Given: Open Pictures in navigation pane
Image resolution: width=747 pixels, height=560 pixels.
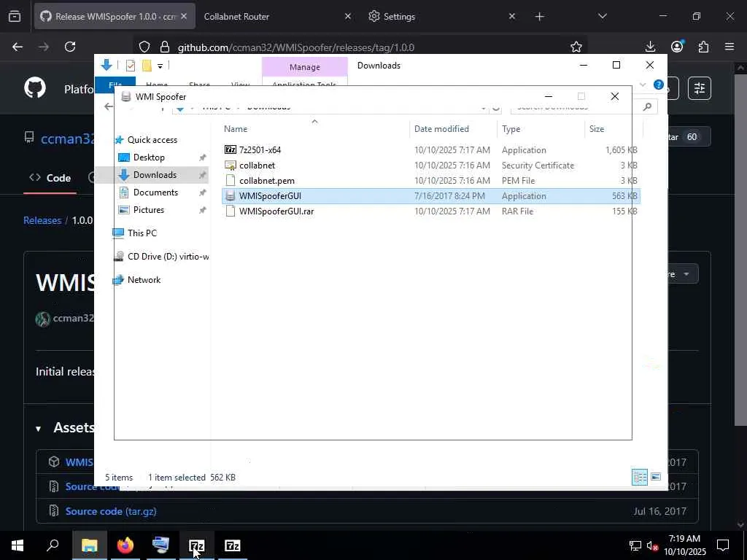Looking at the screenshot, I should [148, 210].
